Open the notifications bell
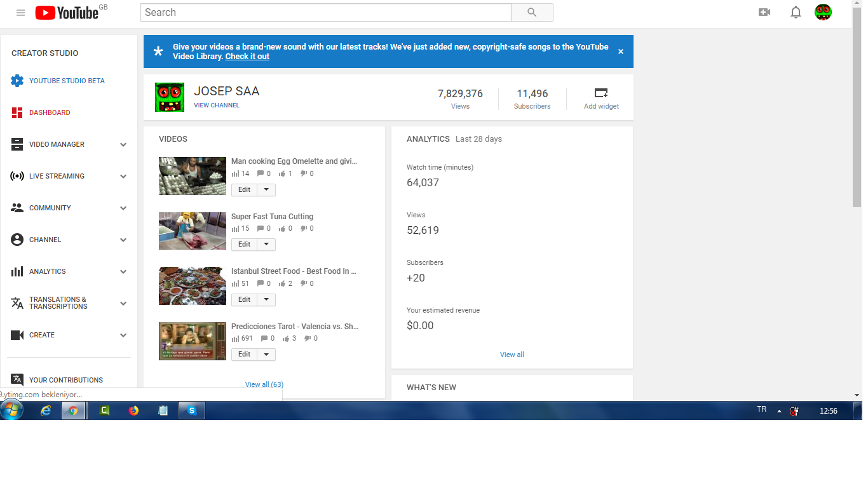 tap(796, 12)
